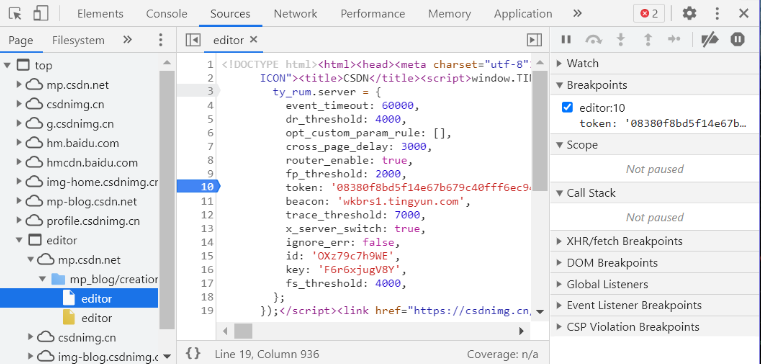This screenshot has height=364, width=761.
Task: Select the Filesystem navigator tab
Action: pyautogui.click(x=78, y=40)
